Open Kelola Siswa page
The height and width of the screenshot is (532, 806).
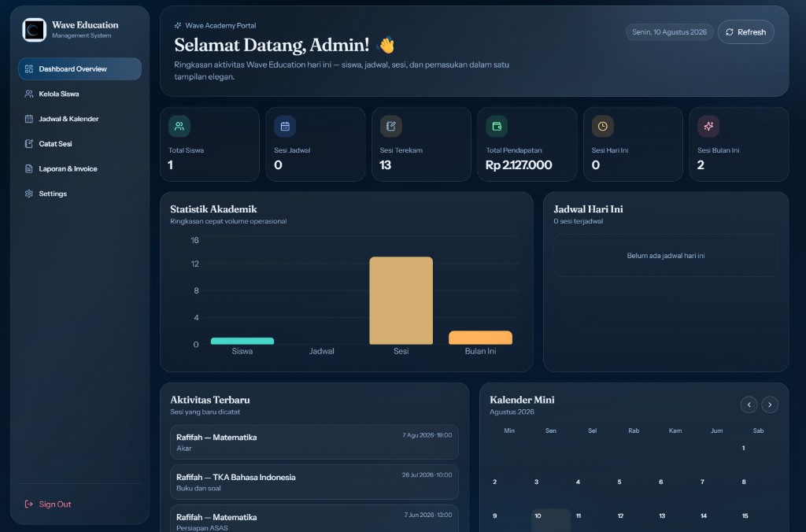[79, 94]
